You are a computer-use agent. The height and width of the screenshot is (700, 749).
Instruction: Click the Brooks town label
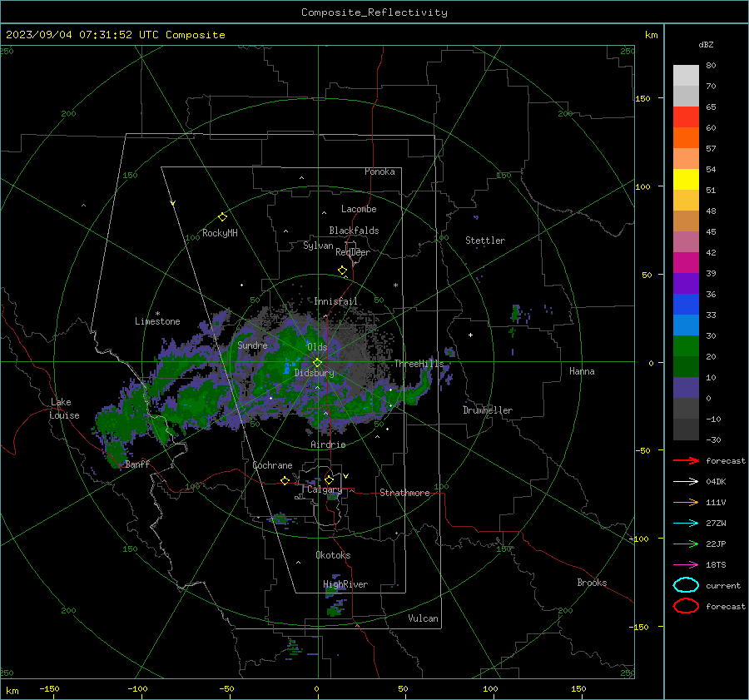coord(592,583)
